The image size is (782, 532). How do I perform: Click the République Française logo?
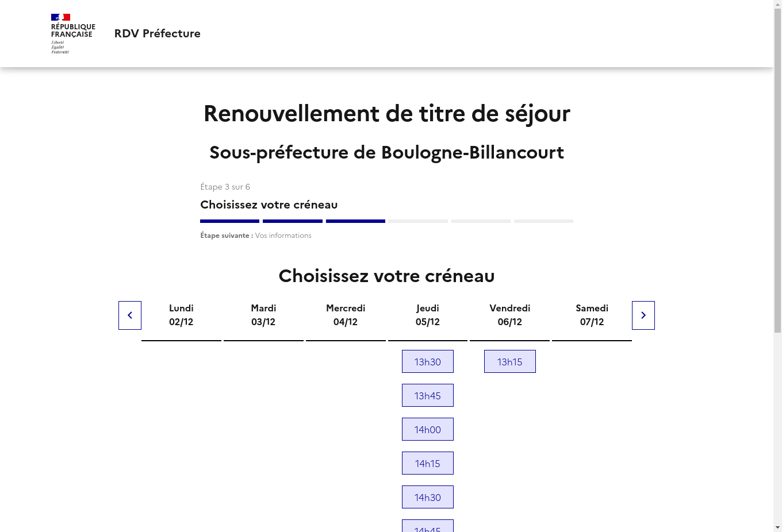click(x=73, y=34)
